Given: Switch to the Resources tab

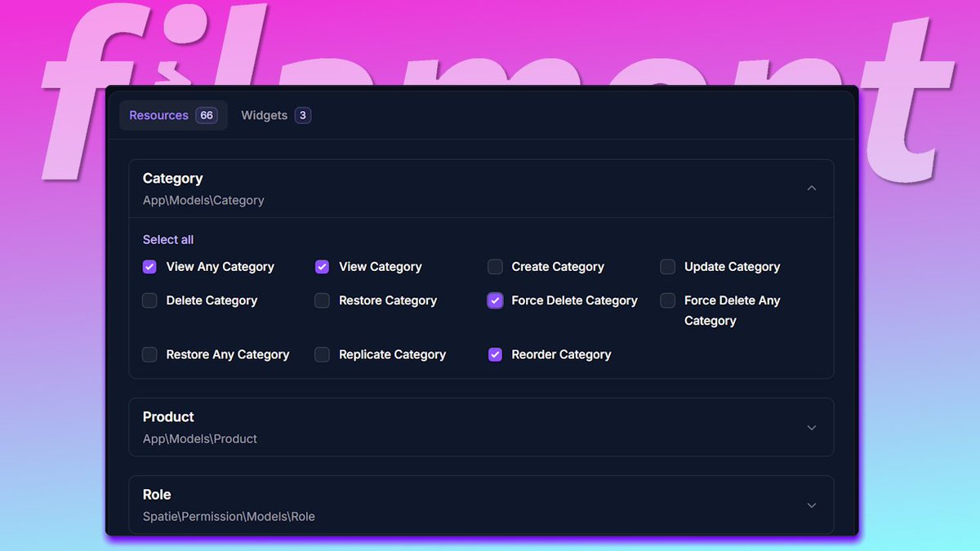Looking at the screenshot, I should [173, 115].
